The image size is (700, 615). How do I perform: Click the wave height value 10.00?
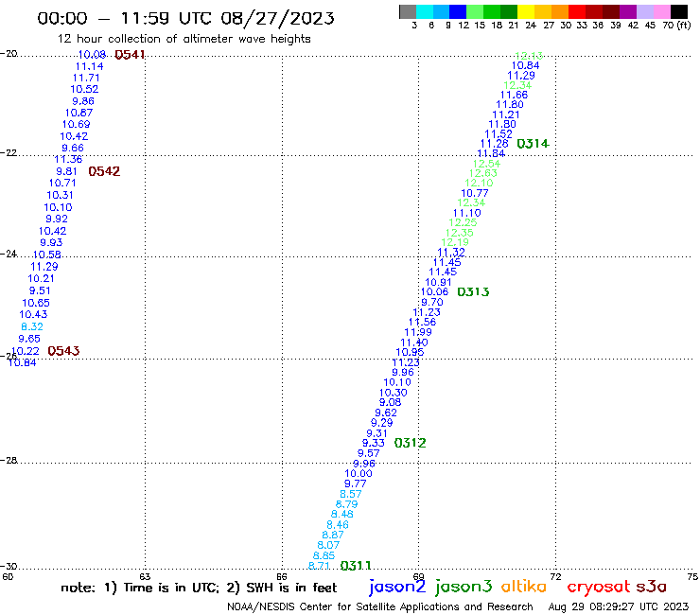click(x=358, y=474)
